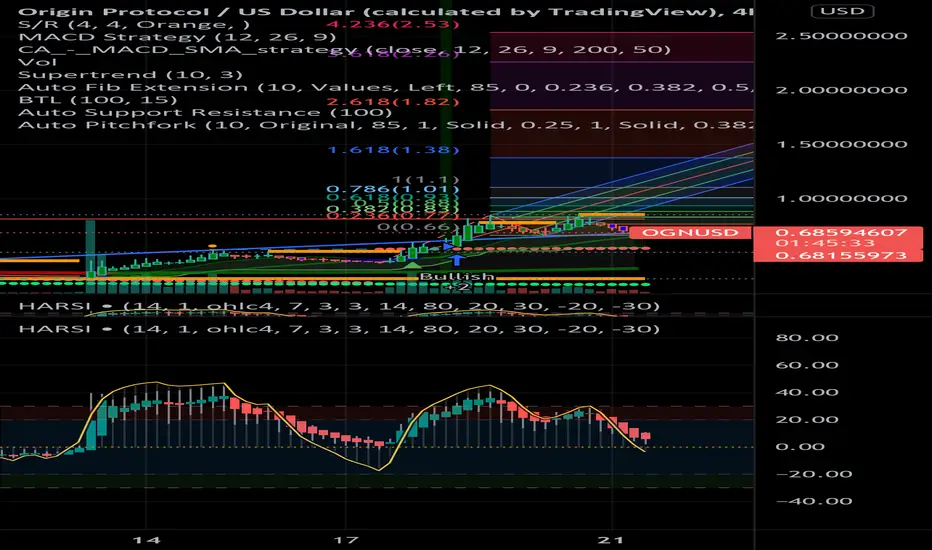932x550 pixels.
Task: Click the tall teal volume spike bar
Action: (x=90, y=256)
